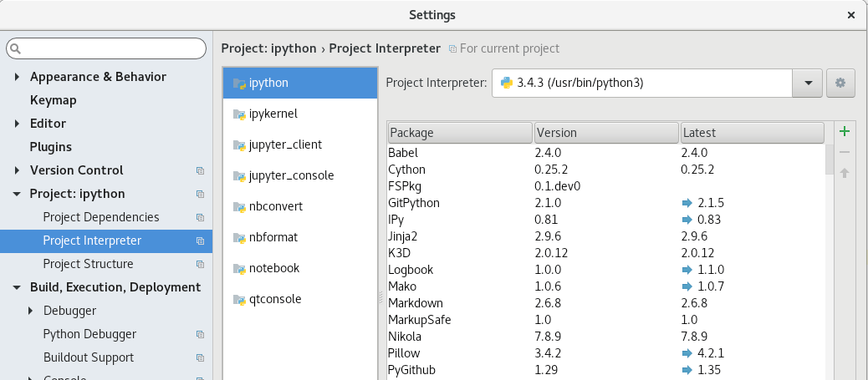Open the Plugins settings page
This screenshot has height=380, width=868.
pyautogui.click(x=50, y=147)
